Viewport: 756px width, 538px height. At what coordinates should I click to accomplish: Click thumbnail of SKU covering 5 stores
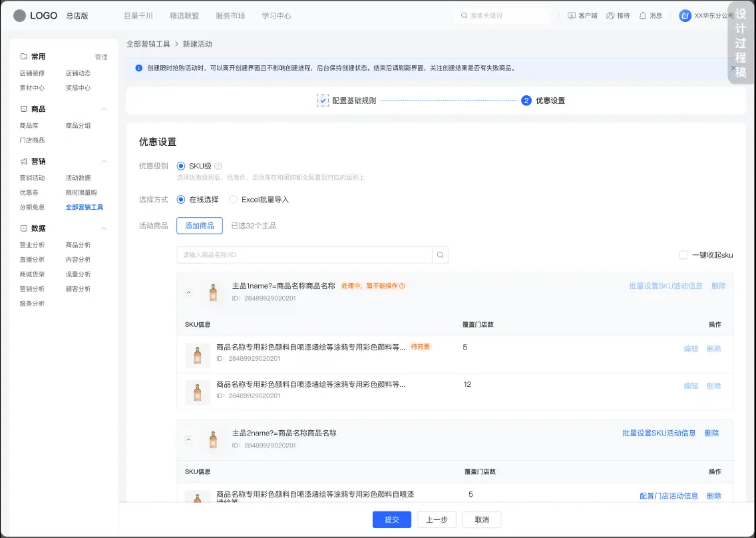point(197,355)
